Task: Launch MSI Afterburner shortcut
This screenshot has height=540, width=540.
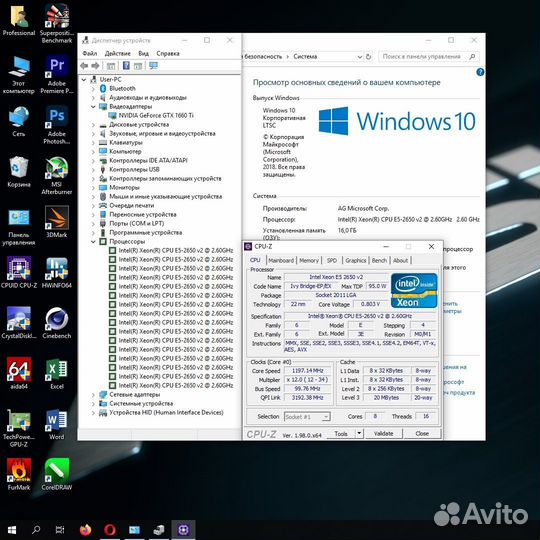Action: [57, 175]
